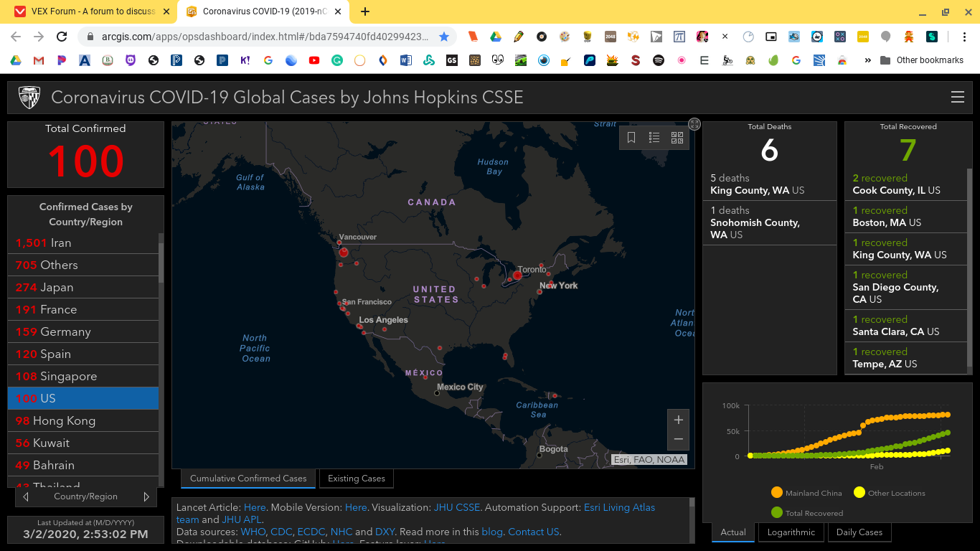This screenshot has width=980, height=551.
Task: Select the 5 deaths King County row
Action: [x=769, y=184]
